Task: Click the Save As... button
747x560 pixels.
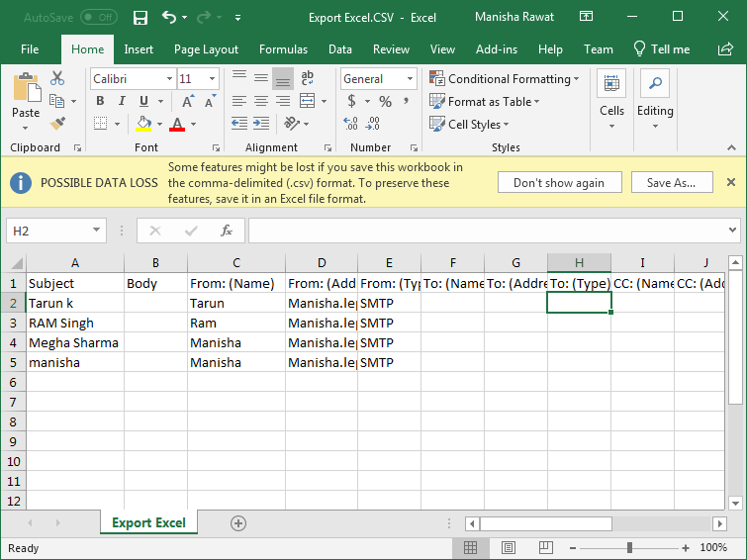Action: (x=672, y=182)
